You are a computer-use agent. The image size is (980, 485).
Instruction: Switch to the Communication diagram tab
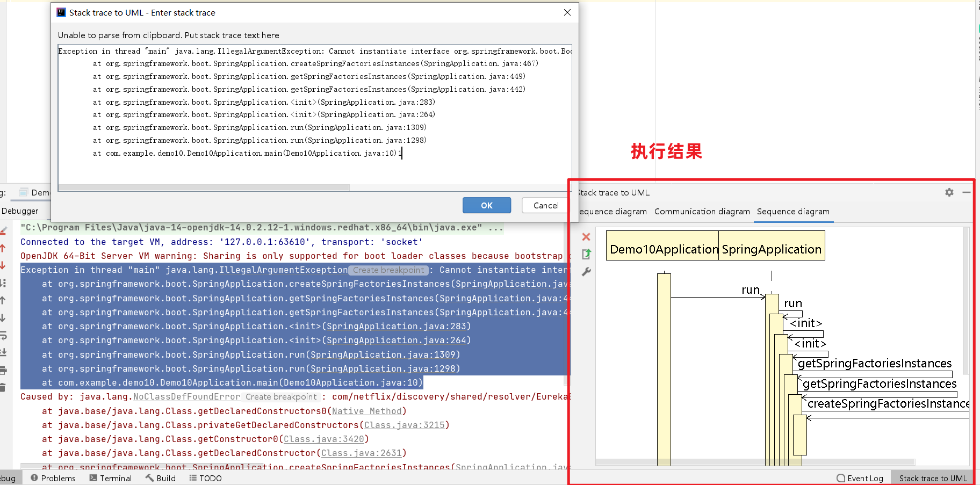(702, 212)
